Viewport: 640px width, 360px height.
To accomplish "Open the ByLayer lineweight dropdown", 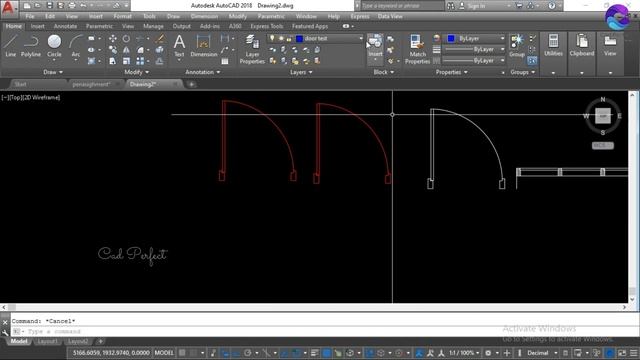I will [x=475, y=49].
